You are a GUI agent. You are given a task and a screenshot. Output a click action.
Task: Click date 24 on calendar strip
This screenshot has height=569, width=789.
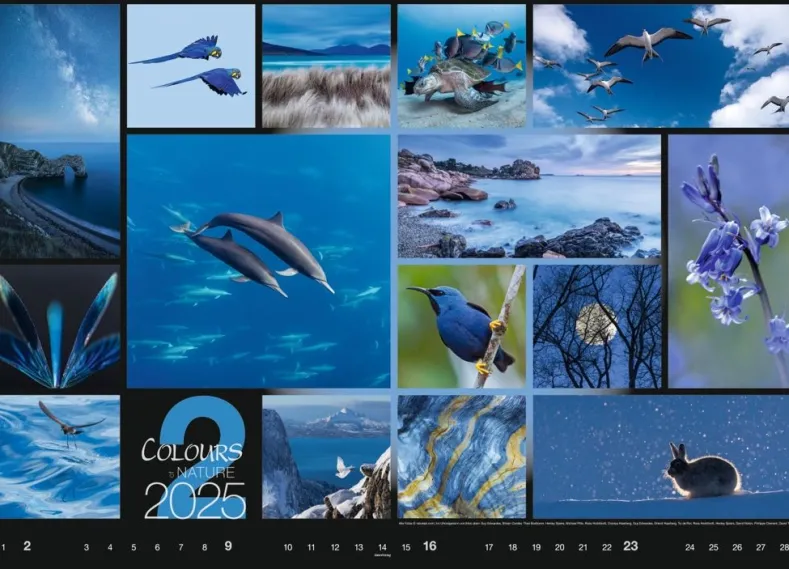coord(690,547)
